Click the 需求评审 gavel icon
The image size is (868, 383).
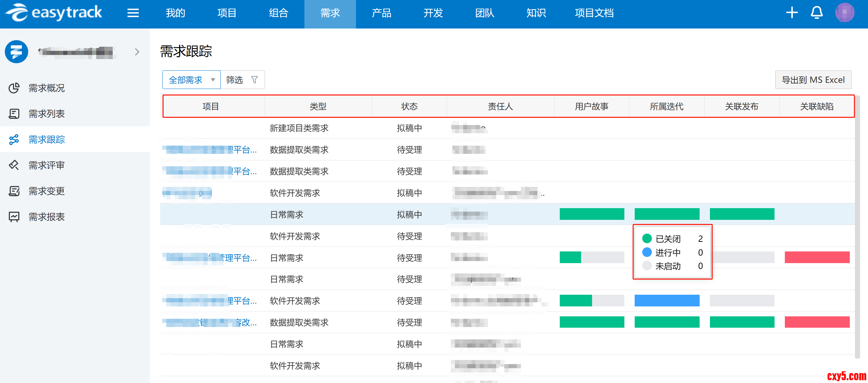pos(14,165)
